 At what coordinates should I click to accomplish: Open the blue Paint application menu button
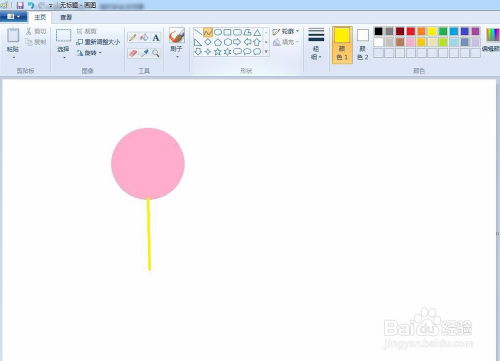click(13, 17)
